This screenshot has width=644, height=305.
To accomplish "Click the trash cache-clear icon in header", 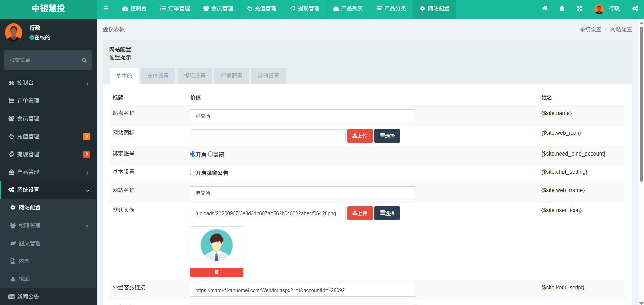I will 562,9.
